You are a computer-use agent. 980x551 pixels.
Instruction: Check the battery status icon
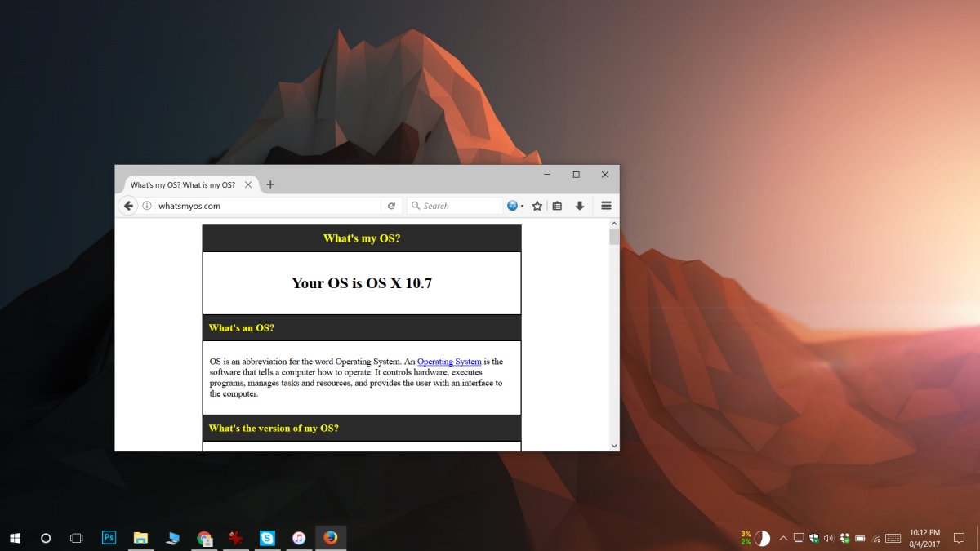tap(861, 538)
